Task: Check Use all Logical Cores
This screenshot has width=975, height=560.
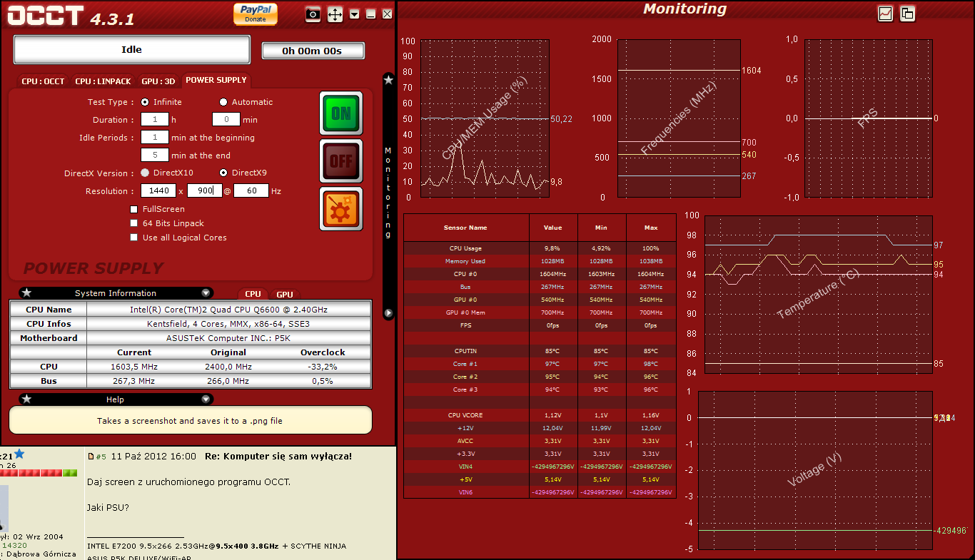Action: 134,238
